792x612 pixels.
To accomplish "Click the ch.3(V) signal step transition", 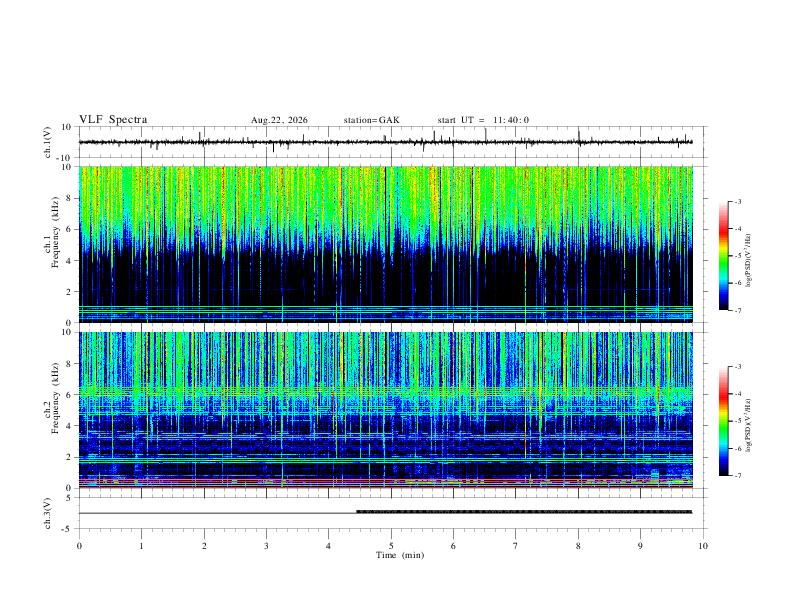I will pyautogui.click(x=357, y=512).
